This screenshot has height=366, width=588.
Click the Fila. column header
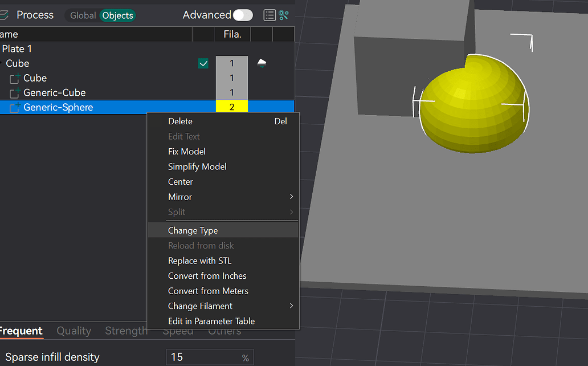232,34
